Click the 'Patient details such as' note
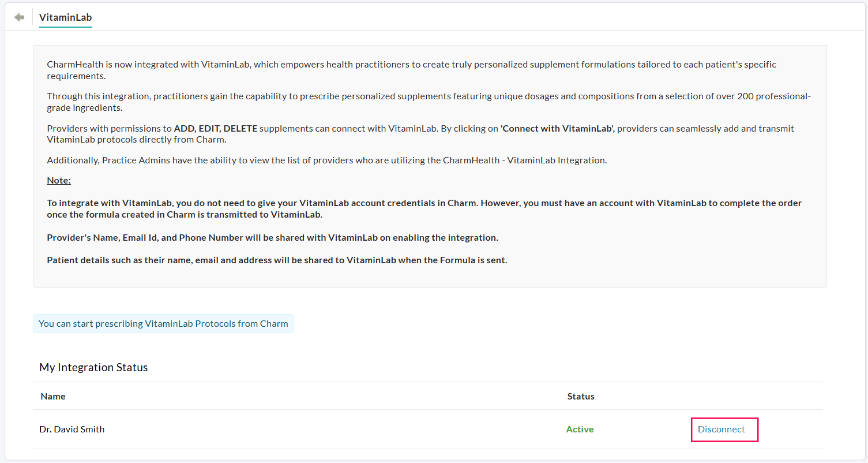This screenshot has height=463, width=868. pyautogui.click(x=277, y=260)
